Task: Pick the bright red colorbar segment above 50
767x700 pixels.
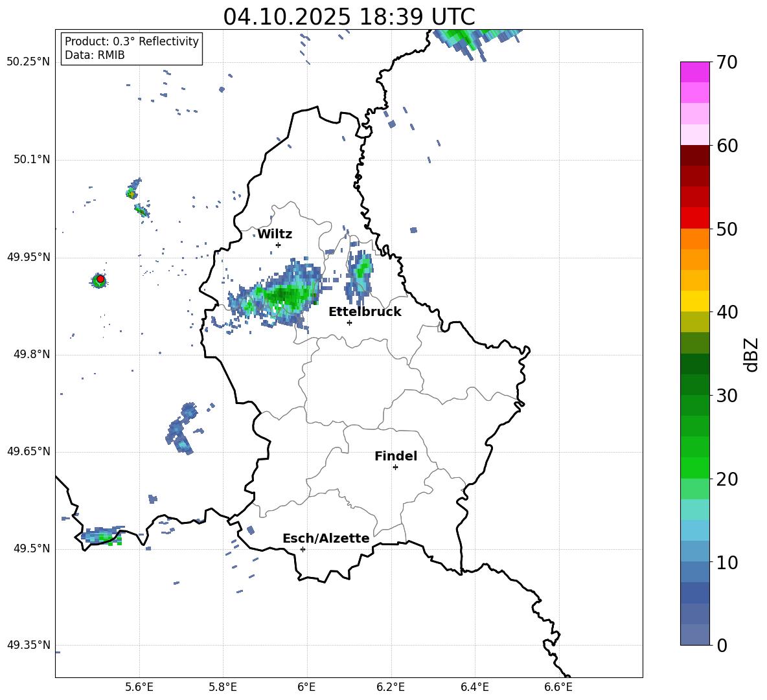Action: 695,218
